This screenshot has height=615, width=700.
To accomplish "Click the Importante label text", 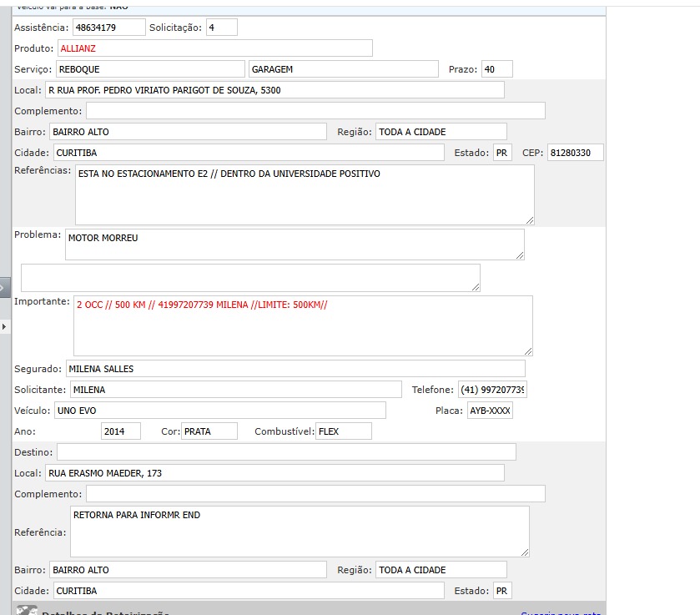I will tap(42, 301).
